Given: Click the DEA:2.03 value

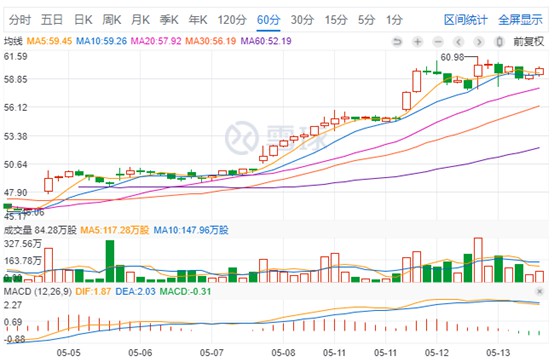Looking at the screenshot, I should coord(135,292).
